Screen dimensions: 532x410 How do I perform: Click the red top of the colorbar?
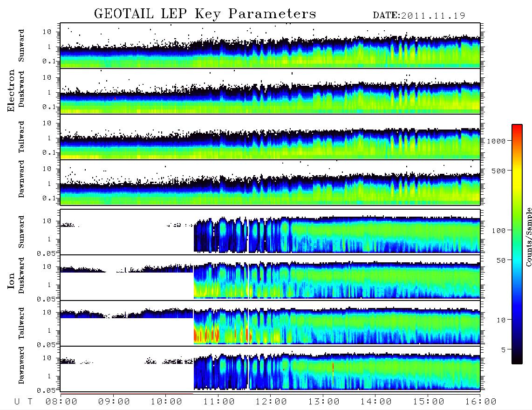point(517,129)
